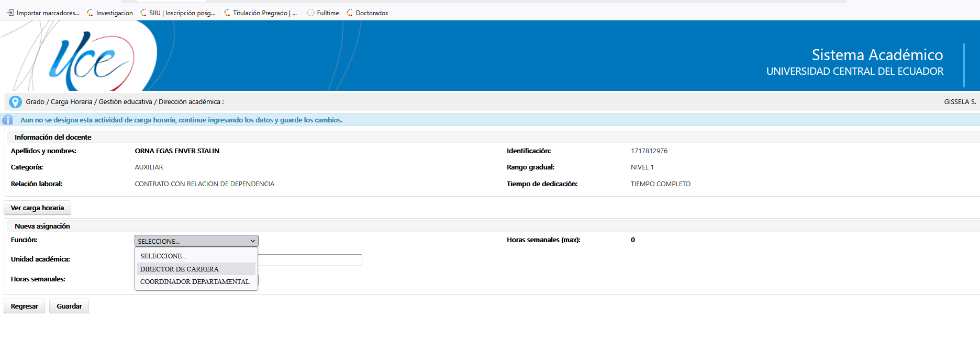Click the Horas semanales (max) value 0

(x=633, y=240)
